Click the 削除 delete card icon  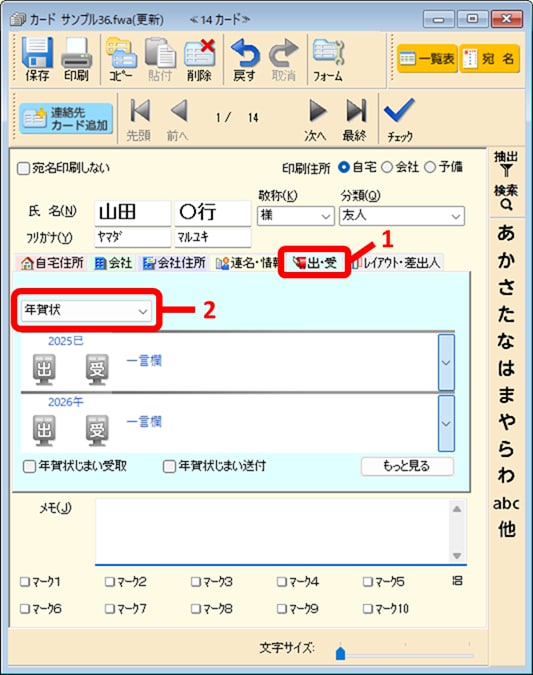199,53
